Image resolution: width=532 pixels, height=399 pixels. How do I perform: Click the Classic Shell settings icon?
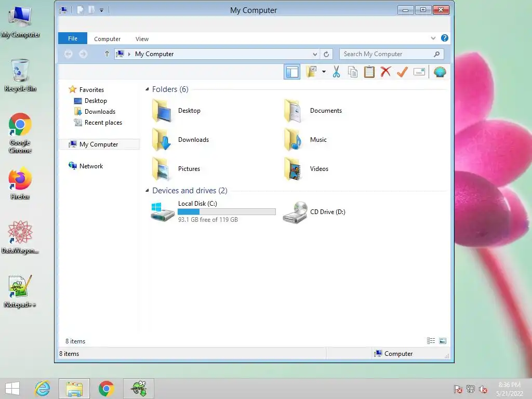tap(440, 72)
